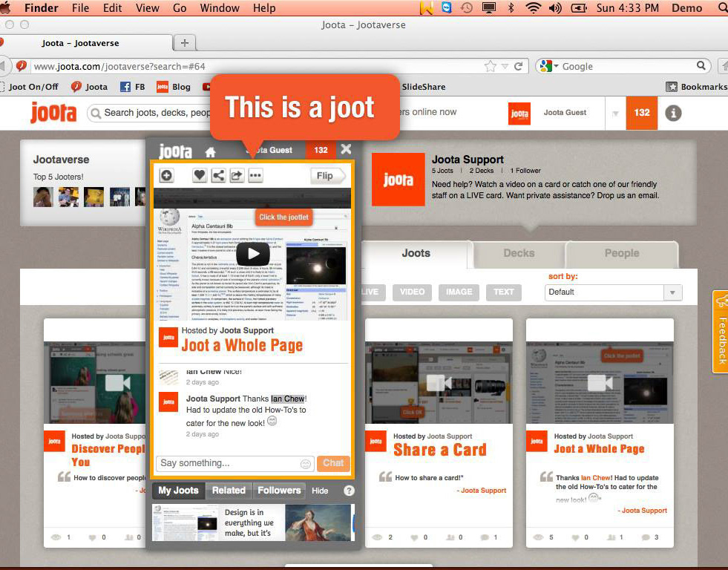Click the Joota Support author link on Share a Card
728x570 pixels.
(483, 491)
